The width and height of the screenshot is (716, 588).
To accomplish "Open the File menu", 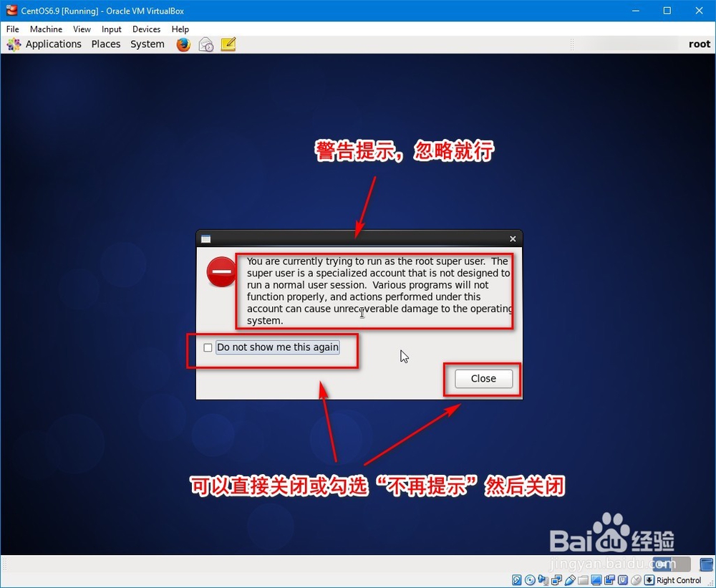I will click(x=12, y=29).
